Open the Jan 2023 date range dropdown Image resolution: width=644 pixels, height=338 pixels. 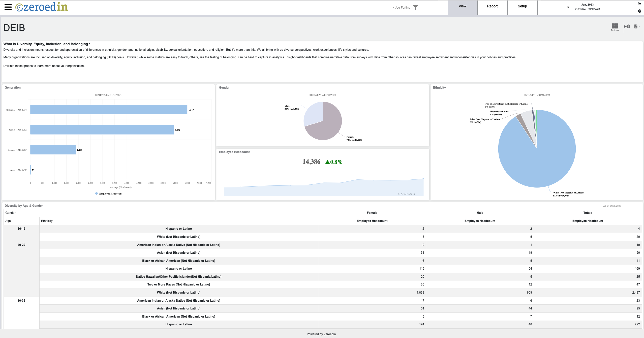[567, 7]
